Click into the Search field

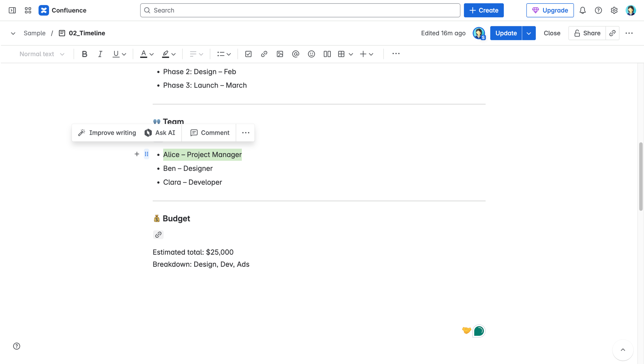(300, 10)
